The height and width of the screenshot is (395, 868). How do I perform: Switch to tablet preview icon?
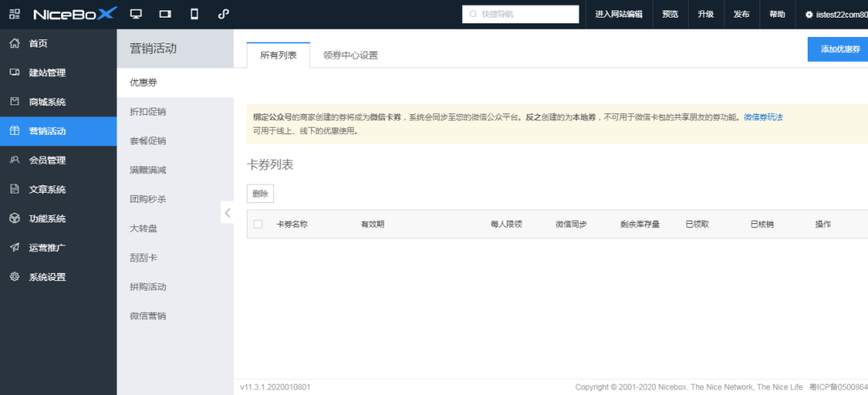coord(165,14)
